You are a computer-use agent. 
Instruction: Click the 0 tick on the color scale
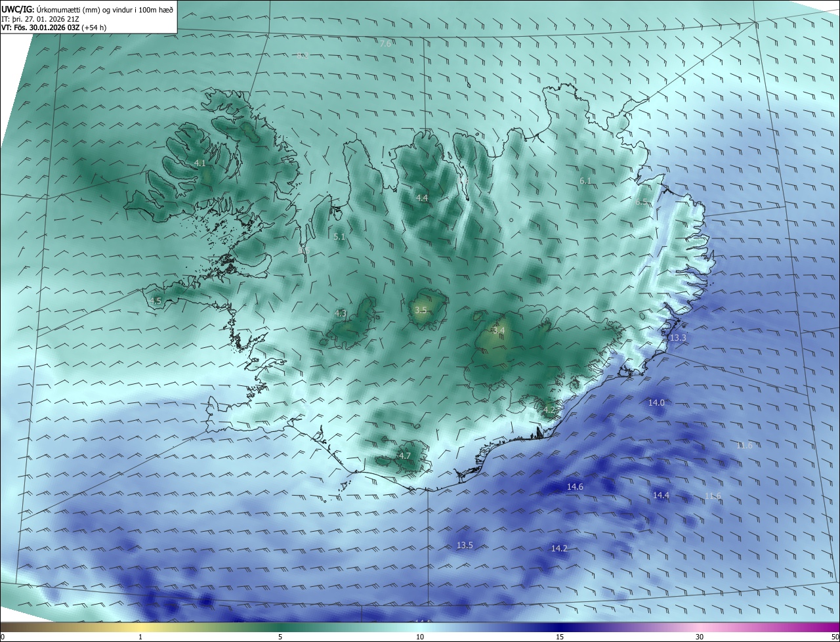3,637
